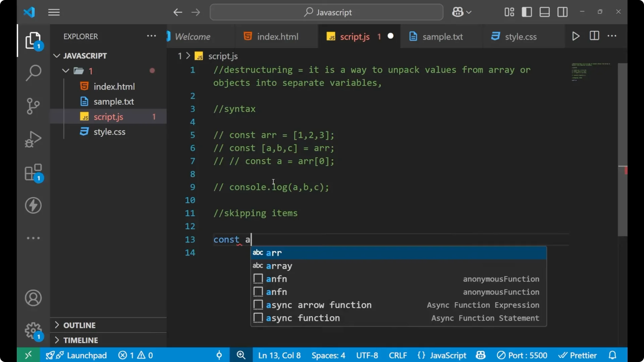Click Port : 5500 in the status bar
Viewport: 644px width, 362px height.
tap(522, 355)
